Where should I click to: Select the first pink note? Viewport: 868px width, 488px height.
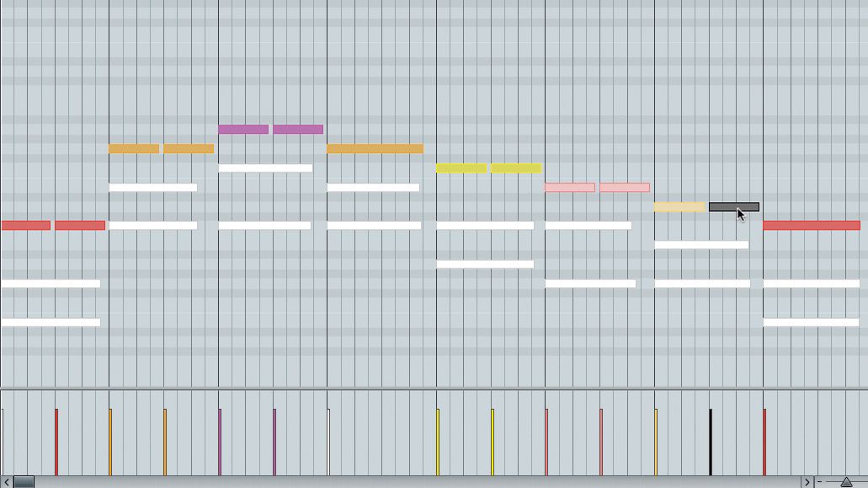[x=568, y=187]
